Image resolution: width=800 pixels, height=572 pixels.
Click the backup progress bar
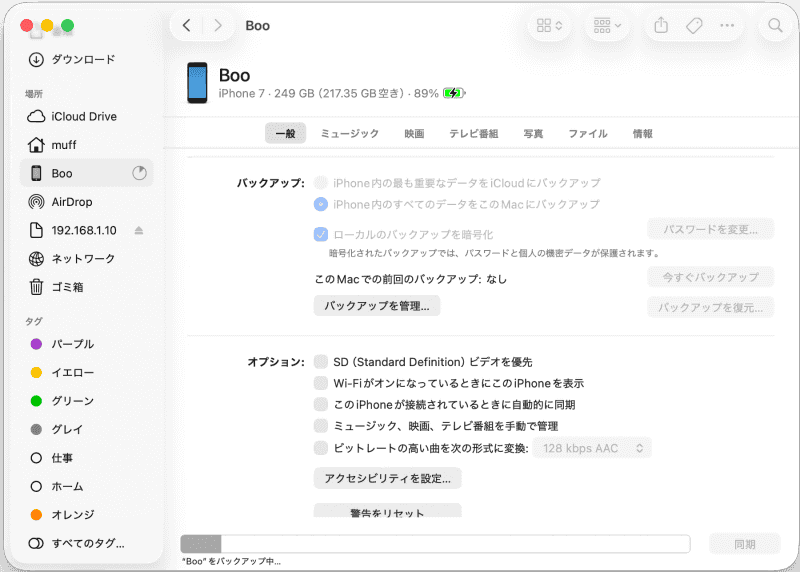click(x=435, y=544)
